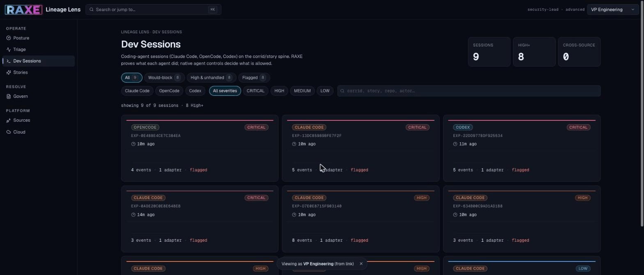Viewport: 644px width, 275px height.
Task: Click 'flagged' on EXP-634B00C9AD1AD188 card
Action: pyautogui.click(x=520, y=240)
